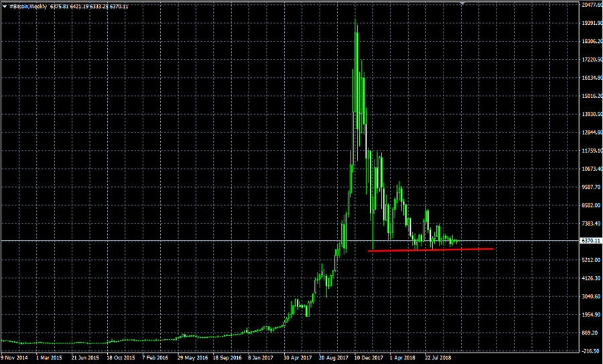This screenshot has height=364, width=603.
Task: Click the 9 Nov 2014 date label
Action: 15,358
